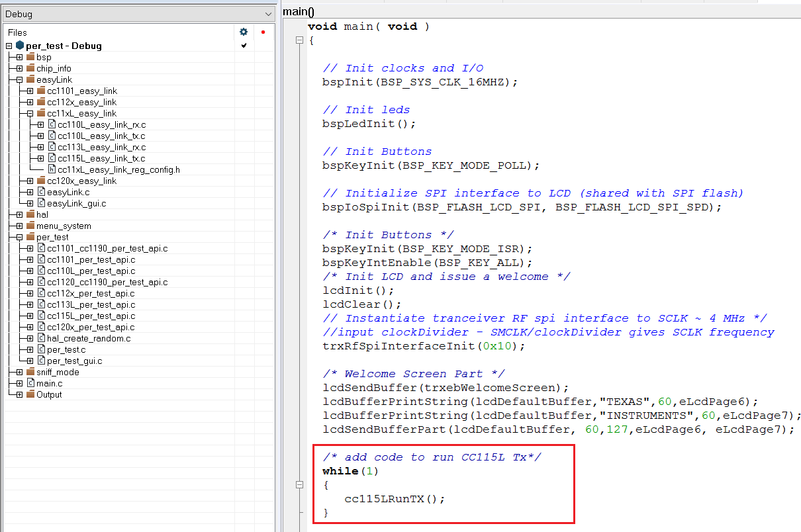Click the red dot column icon in Files header
Image resolution: width=801 pixels, height=532 pixels.
coord(263,32)
